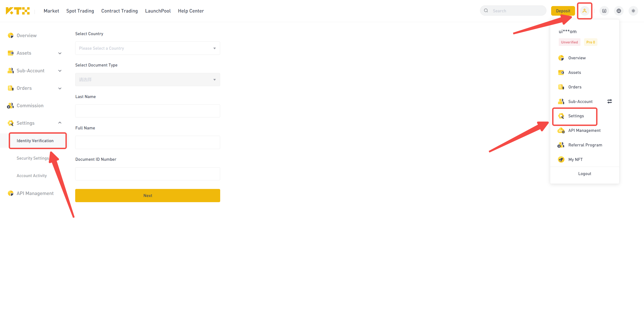The height and width of the screenshot is (317, 644).
Task: Click the KTX logo
Action: (x=17, y=11)
